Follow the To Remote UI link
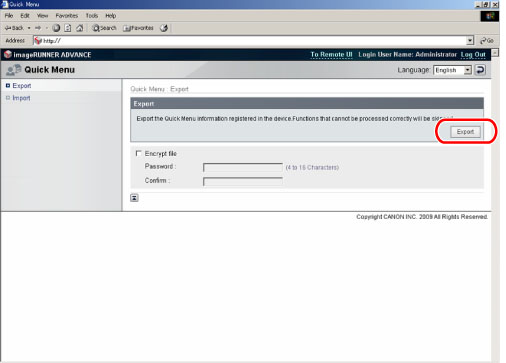Image resolution: width=506 pixels, height=363 pixels. pyautogui.click(x=331, y=54)
